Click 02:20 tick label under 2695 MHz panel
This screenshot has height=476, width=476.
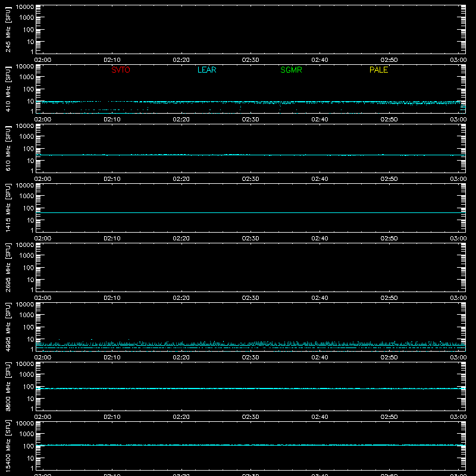tap(181, 298)
